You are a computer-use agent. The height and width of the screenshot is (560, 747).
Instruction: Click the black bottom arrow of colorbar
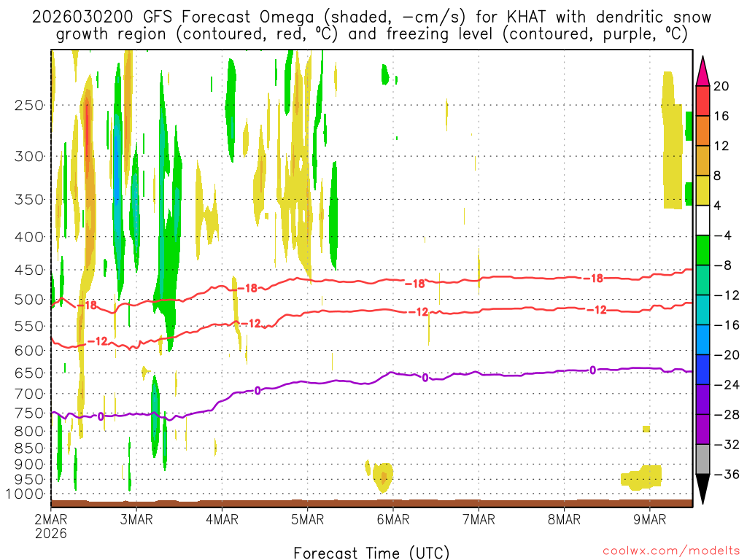coord(703,489)
